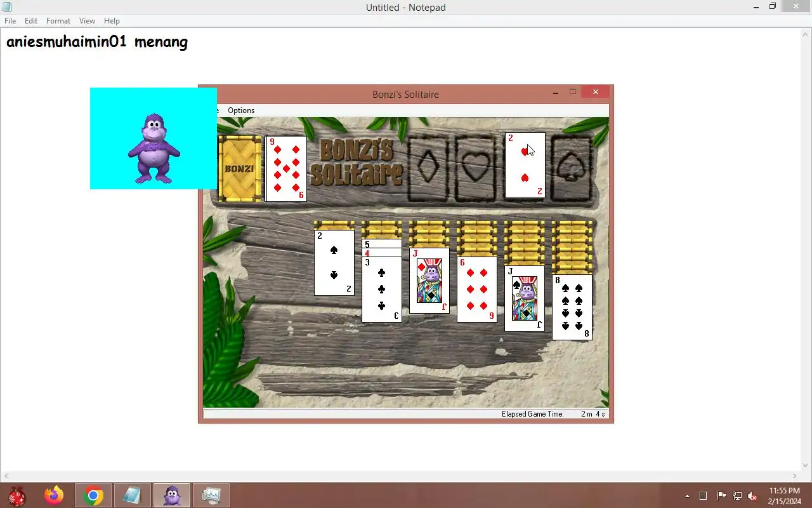Launch Google Chrome from the taskbar
This screenshot has width=812, height=508.
pyautogui.click(x=93, y=495)
